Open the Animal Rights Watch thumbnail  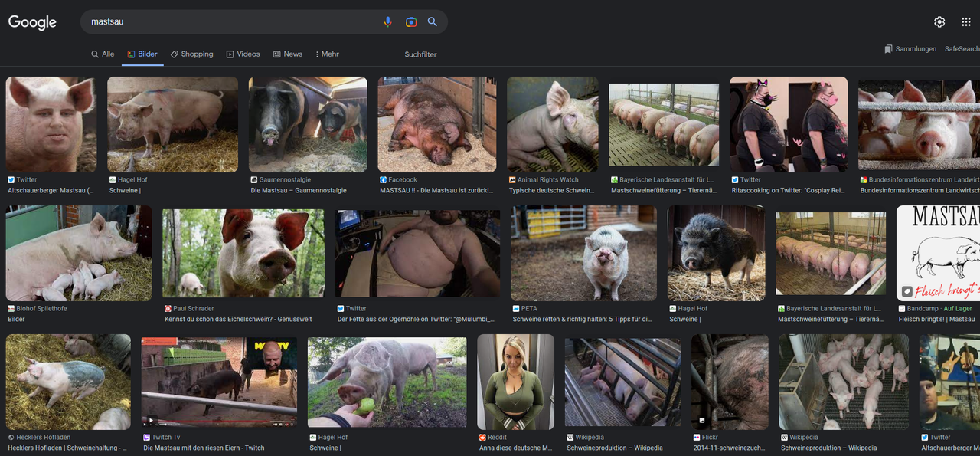553,124
